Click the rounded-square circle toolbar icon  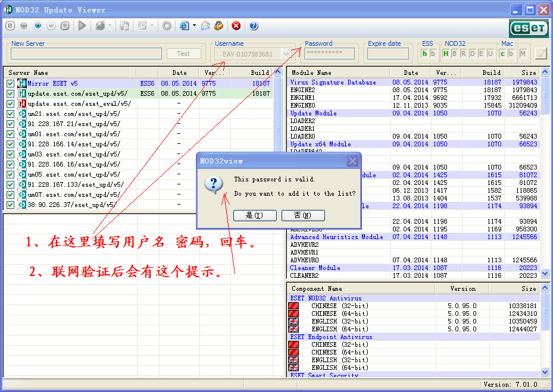coord(65,26)
